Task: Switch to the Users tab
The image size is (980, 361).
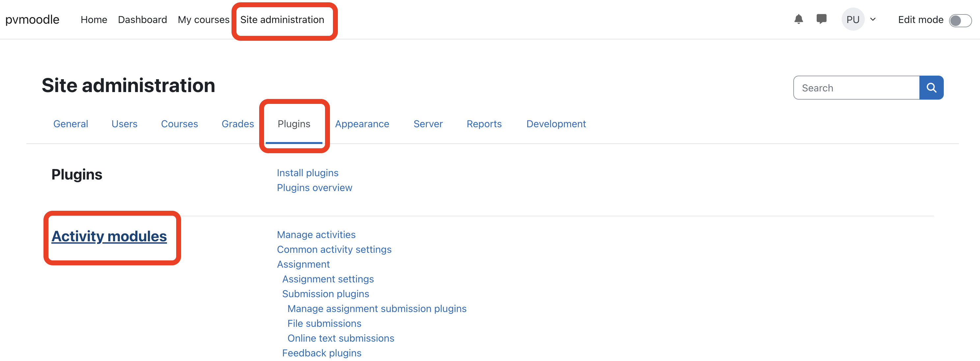Action: tap(124, 124)
